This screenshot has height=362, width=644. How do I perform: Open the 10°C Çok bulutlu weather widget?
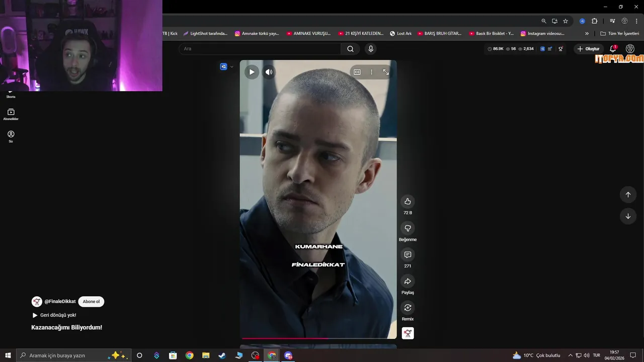click(x=536, y=355)
